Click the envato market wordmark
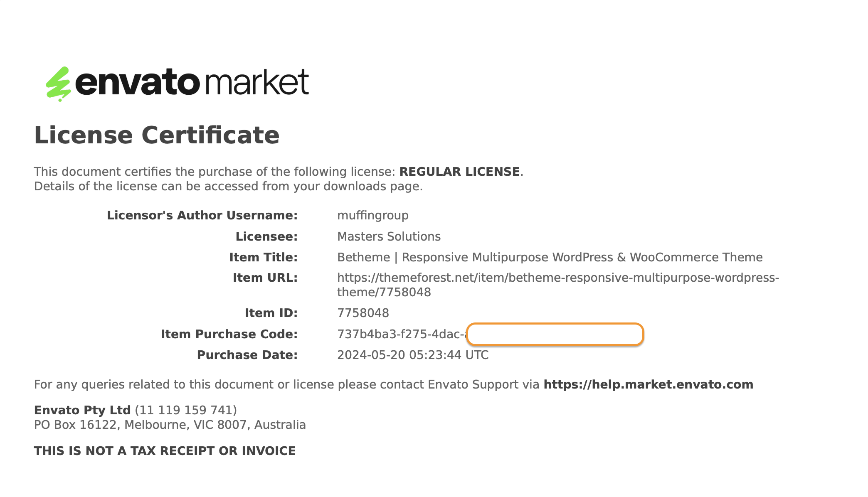The height and width of the screenshot is (497, 868). [192, 82]
